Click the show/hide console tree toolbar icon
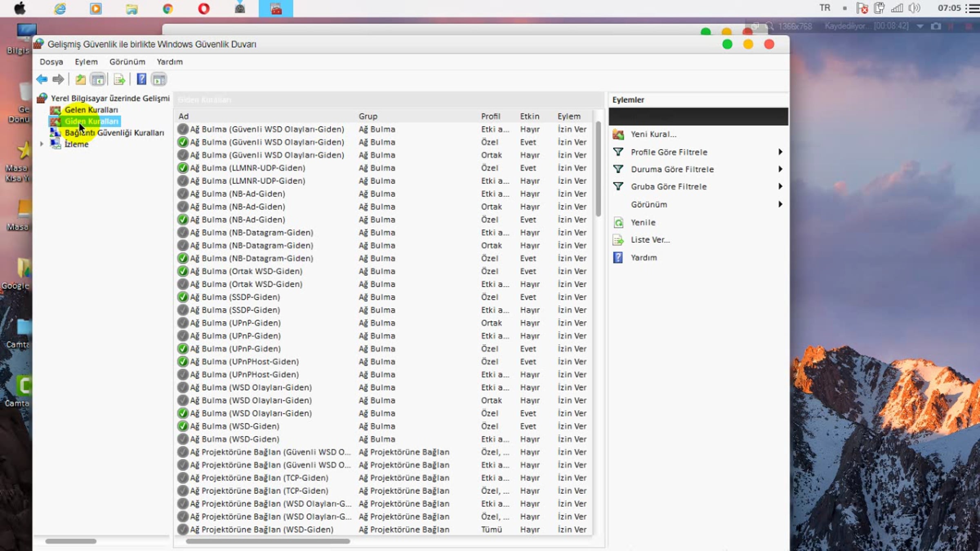980x551 pixels. coord(98,79)
